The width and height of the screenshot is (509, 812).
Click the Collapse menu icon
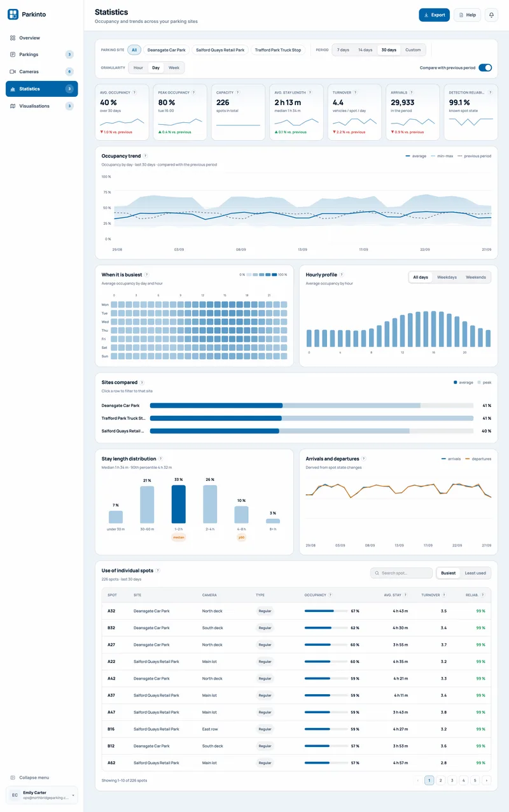(13, 778)
